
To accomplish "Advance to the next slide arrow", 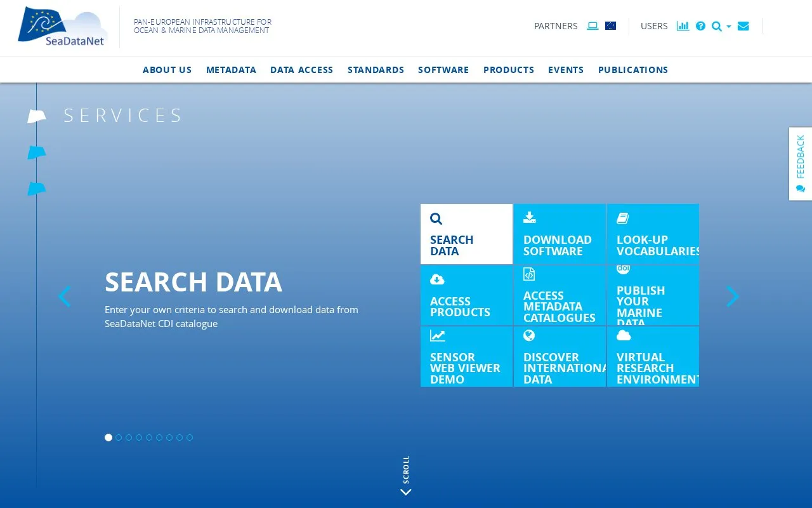I will point(733,297).
